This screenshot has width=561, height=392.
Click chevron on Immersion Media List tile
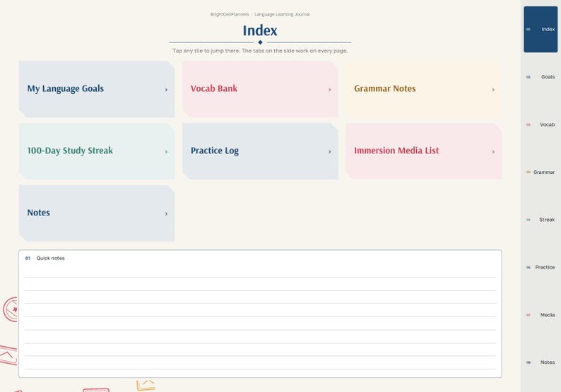click(493, 152)
